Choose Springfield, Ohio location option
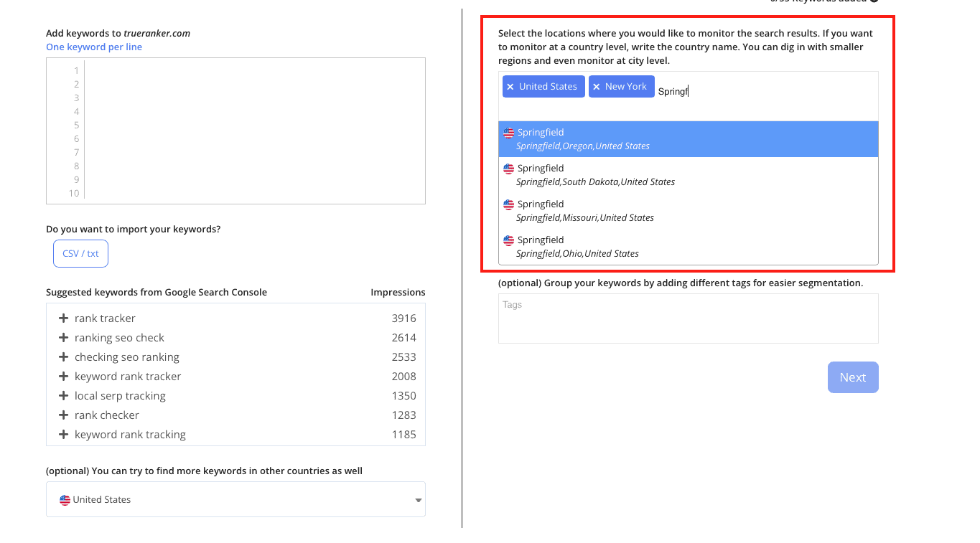Screen dimensions: 980x543 [688, 247]
